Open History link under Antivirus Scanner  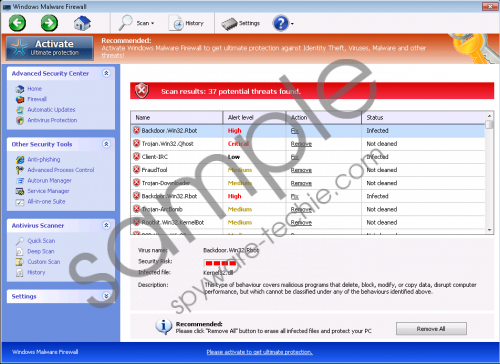[36, 272]
